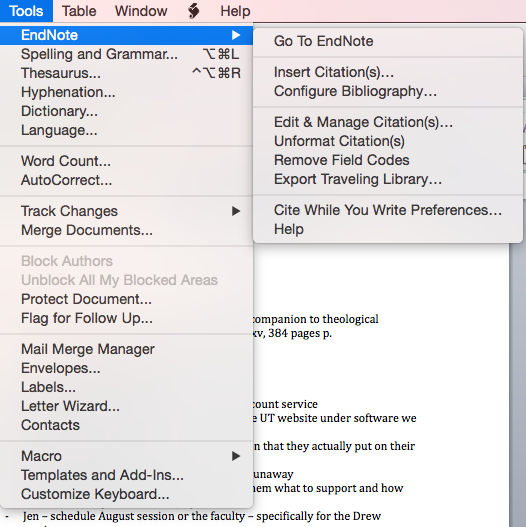Open Cite While You Write Preferences
This screenshot has width=526, height=527.
click(388, 210)
